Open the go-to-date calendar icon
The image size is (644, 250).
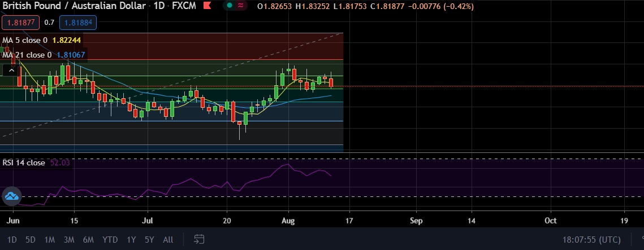click(199, 239)
